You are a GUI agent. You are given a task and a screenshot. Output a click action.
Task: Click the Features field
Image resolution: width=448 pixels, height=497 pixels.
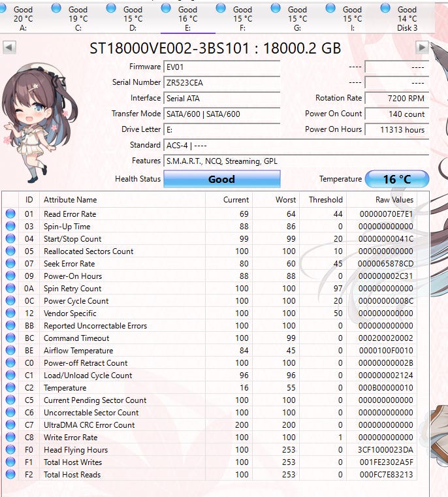[x=296, y=161]
